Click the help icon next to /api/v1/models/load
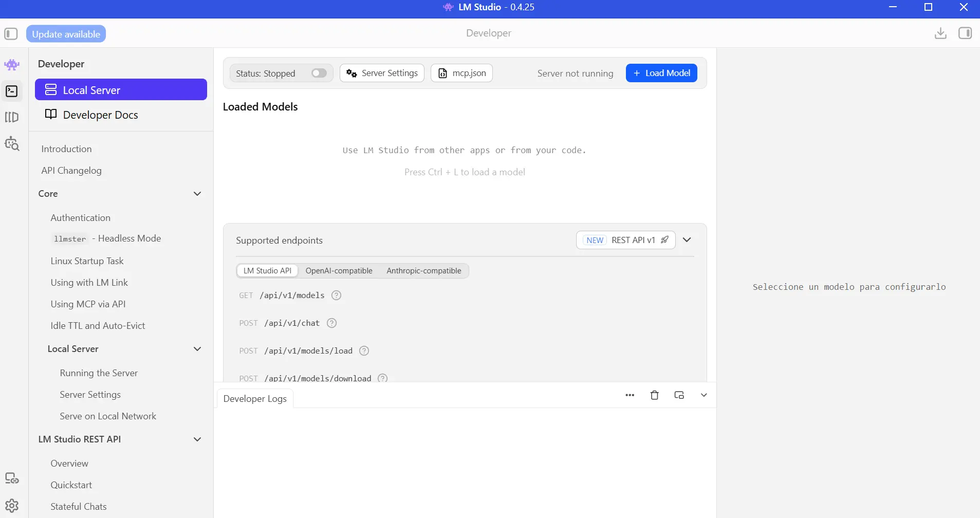980x518 pixels. click(364, 351)
